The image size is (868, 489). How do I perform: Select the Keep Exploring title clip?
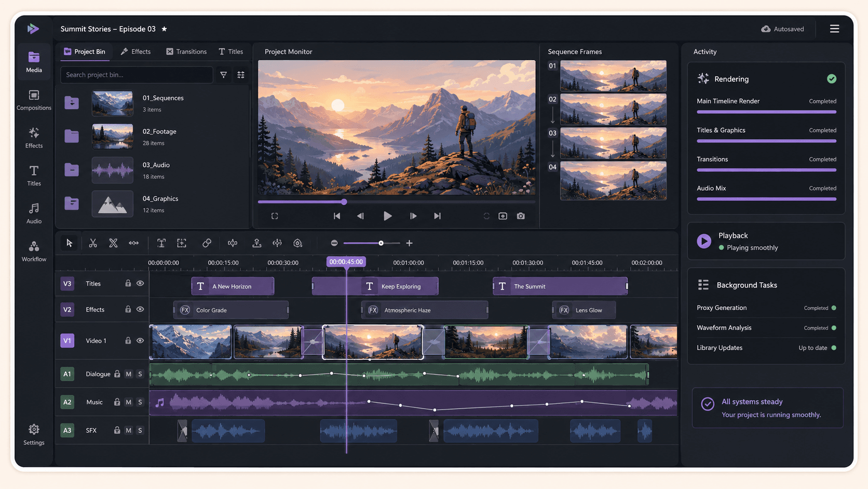tap(375, 286)
